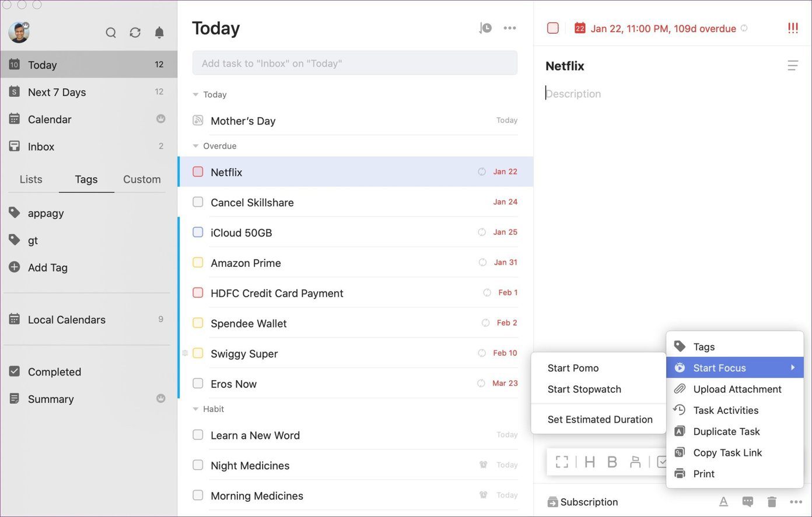812x517 pixels.
Task: Check off Eros Now task
Action: [198, 384]
